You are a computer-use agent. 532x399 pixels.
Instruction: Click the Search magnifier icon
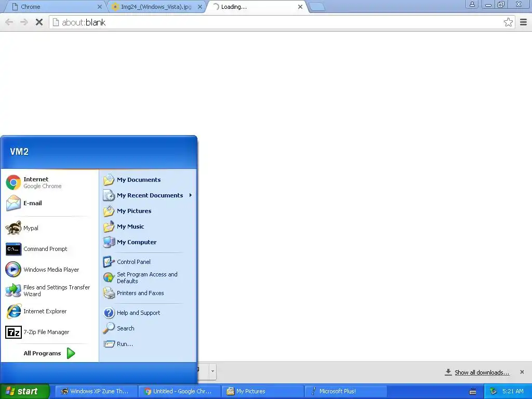coord(109,328)
